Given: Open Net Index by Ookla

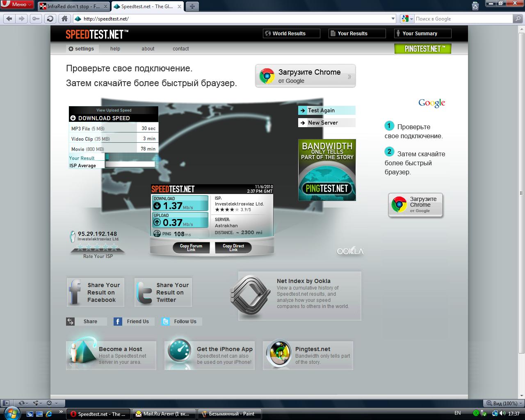Looking at the screenshot, I should 300,296.
